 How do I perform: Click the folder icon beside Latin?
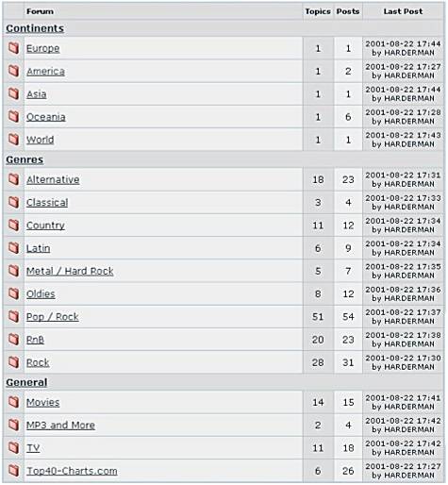(13, 248)
